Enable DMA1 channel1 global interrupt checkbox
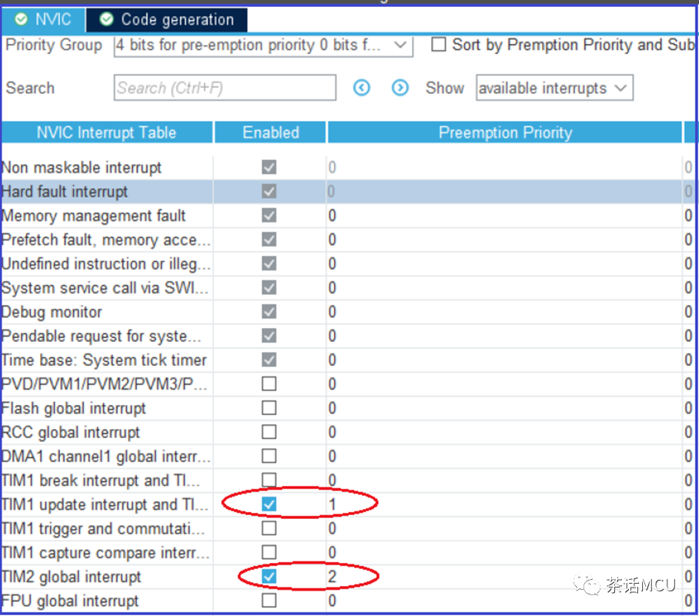The height and width of the screenshot is (616, 699). click(269, 456)
